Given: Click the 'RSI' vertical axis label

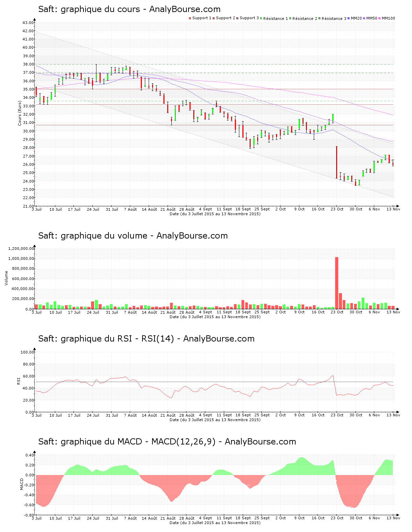Looking at the screenshot, I should [19, 381].
